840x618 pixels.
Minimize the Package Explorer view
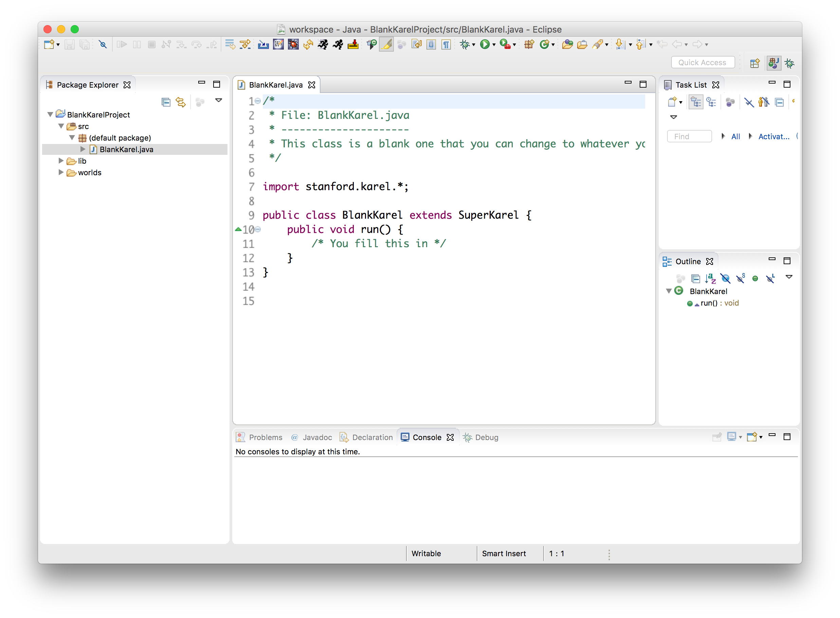pos(202,83)
